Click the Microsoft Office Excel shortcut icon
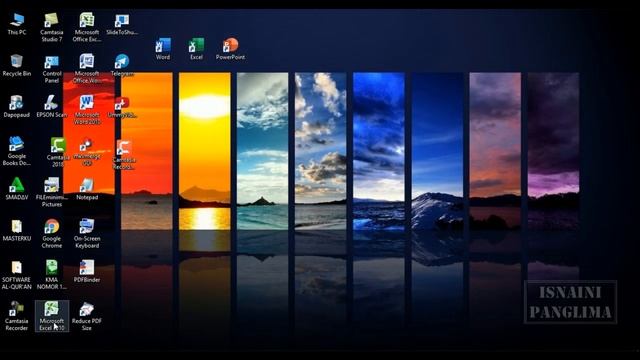The height and width of the screenshot is (360, 640). (x=87, y=27)
